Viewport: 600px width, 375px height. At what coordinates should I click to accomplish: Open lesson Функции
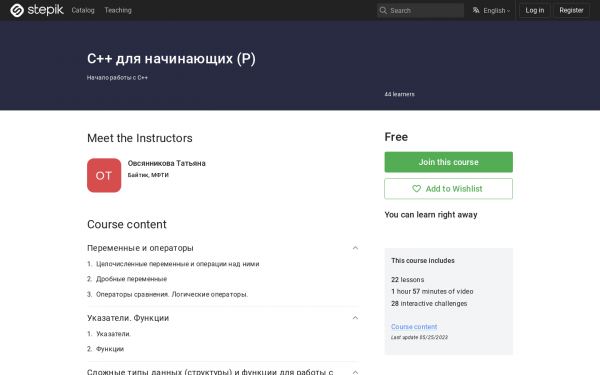pos(110,349)
